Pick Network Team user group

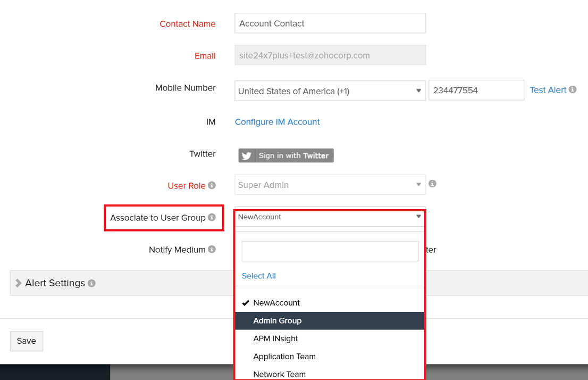[x=330, y=374]
